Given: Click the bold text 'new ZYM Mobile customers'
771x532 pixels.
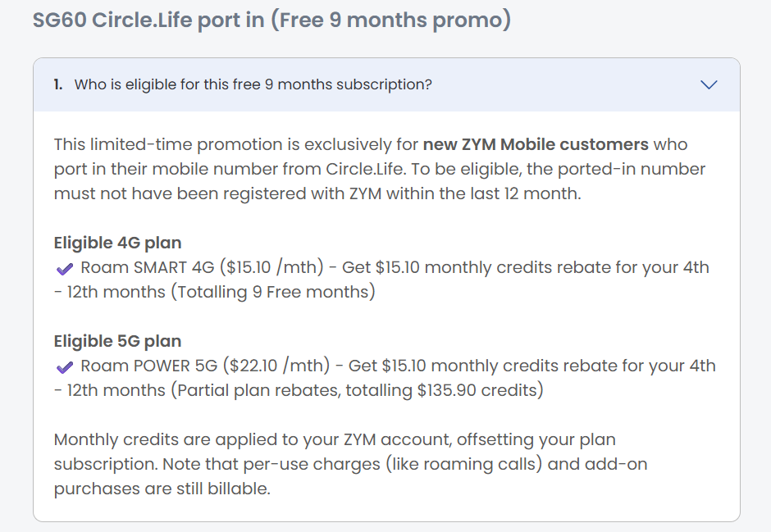Looking at the screenshot, I should (536, 144).
